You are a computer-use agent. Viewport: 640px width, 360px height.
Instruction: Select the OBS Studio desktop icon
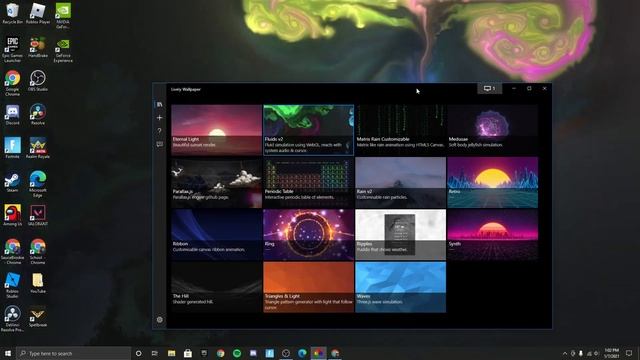click(x=38, y=81)
